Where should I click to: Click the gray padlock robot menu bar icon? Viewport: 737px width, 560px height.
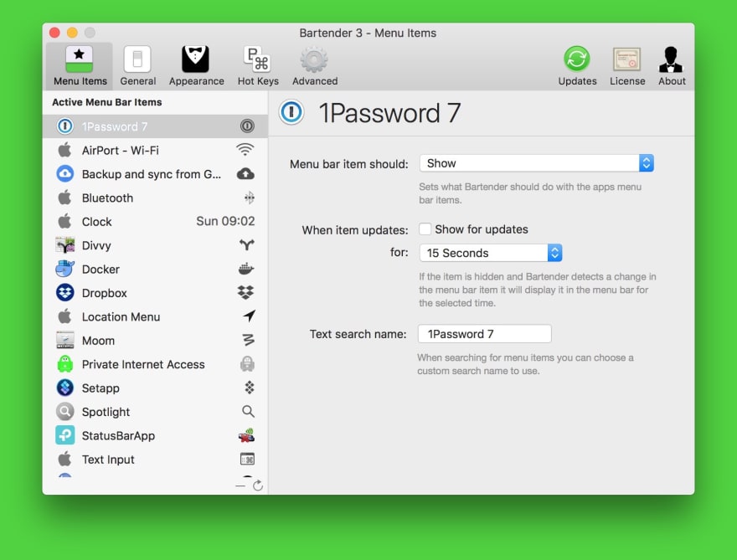coord(247,363)
